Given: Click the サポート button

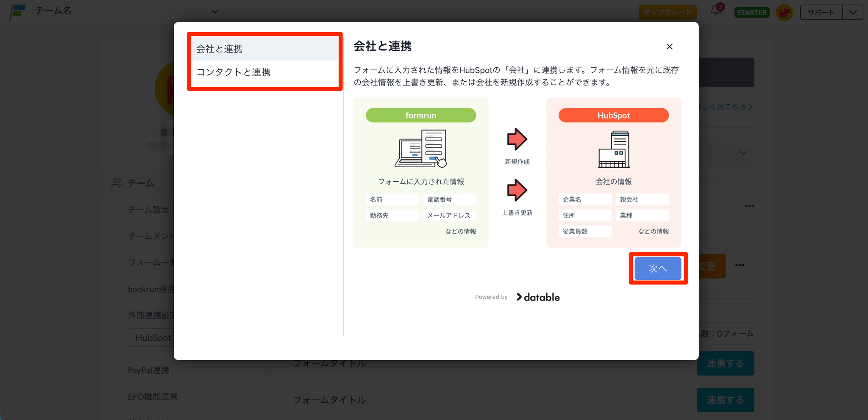Looking at the screenshot, I should click(821, 12).
